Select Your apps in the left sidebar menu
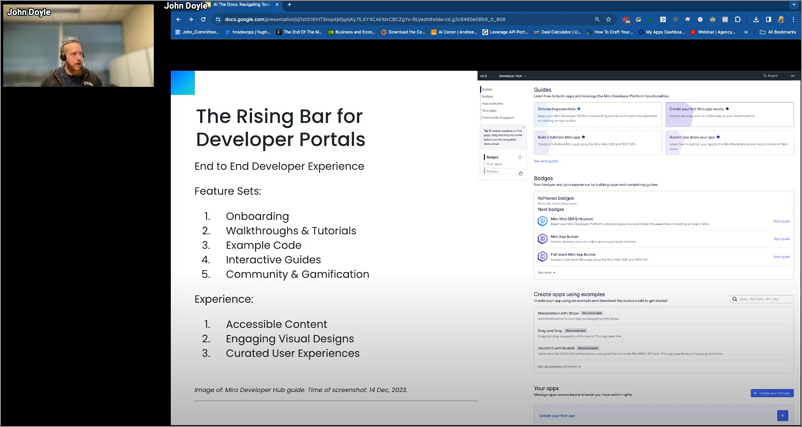 [489, 110]
